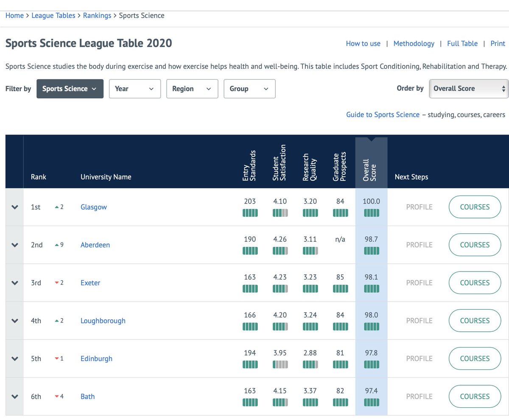Click Exeter's red down-arrow rank change icon
Screen dimensions: 509x420
[x=57, y=283]
